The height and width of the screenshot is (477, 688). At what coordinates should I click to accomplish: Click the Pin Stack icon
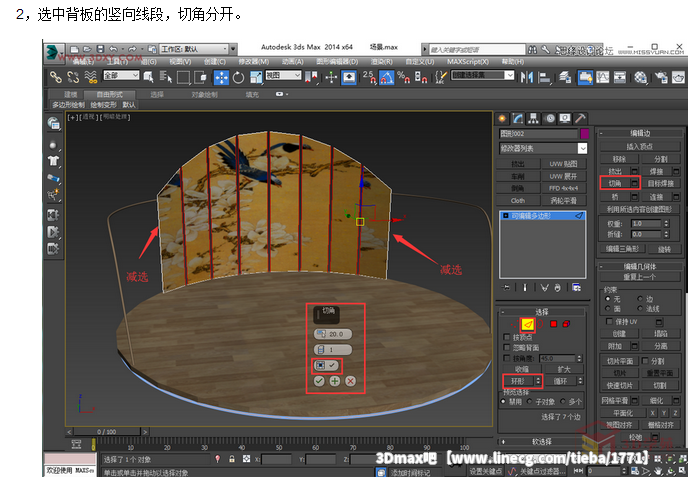[x=506, y=288]
